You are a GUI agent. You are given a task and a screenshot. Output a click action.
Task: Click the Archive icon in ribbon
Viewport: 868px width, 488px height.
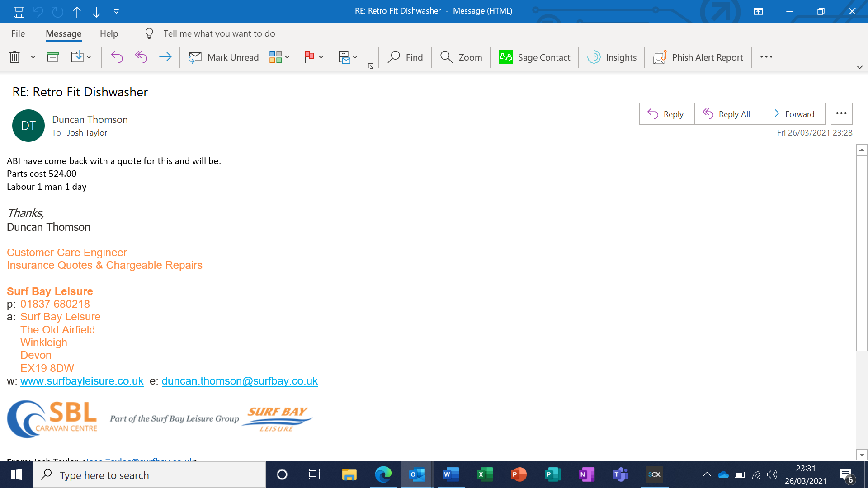[53, 57]
